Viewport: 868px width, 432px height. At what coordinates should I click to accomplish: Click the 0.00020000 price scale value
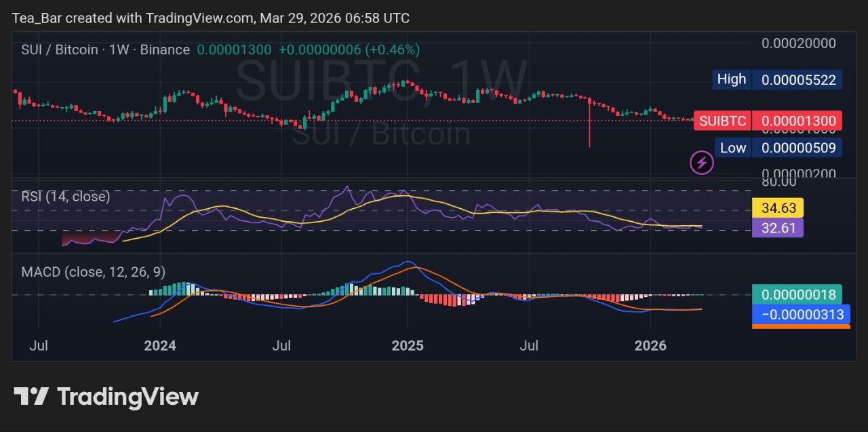click(798, 43)
